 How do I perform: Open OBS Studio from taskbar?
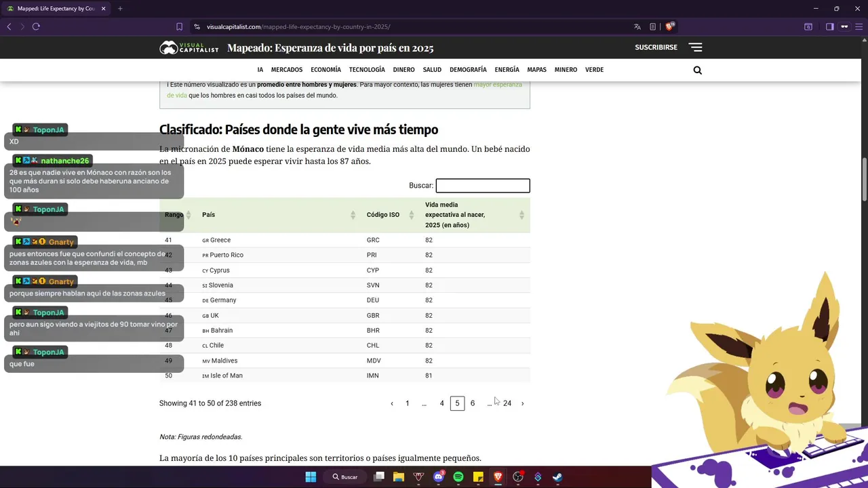(x=518, y=476)
